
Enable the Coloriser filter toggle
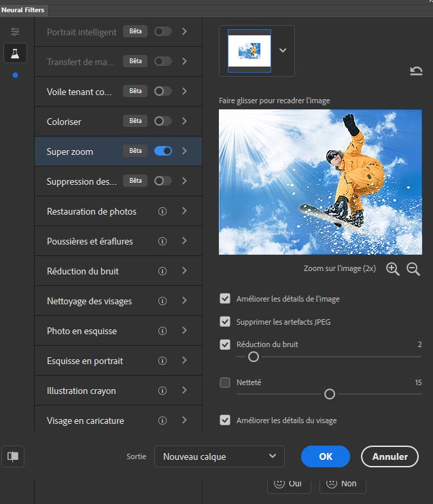(163, 121)
